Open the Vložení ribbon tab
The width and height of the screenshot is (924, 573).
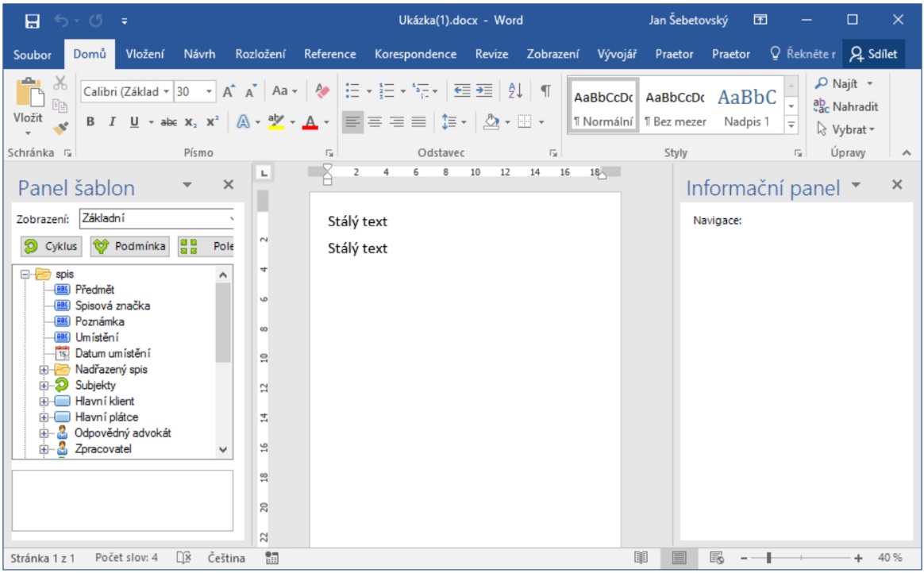click(145, 54)
